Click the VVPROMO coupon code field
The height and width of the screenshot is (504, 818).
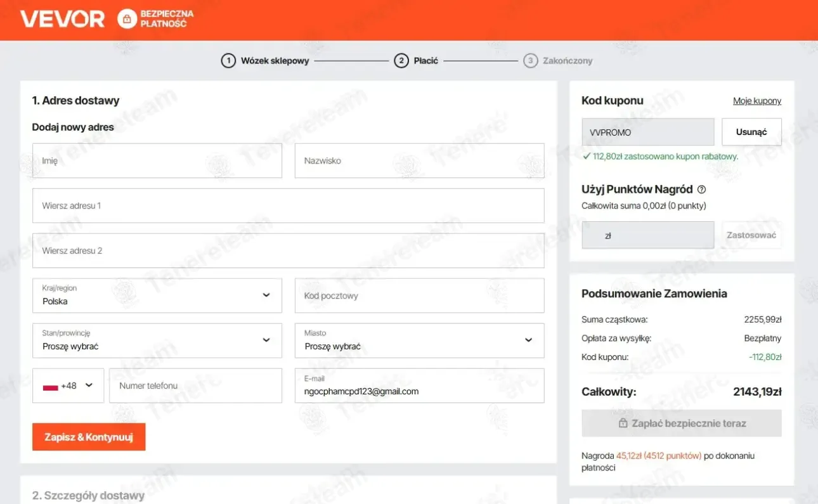point(648,132)
